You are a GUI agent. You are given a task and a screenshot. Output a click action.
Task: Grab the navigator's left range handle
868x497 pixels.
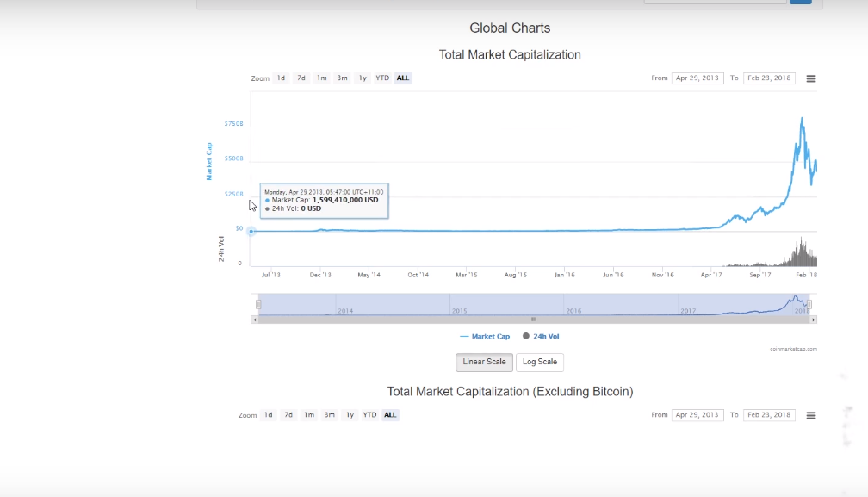point(258,304)
